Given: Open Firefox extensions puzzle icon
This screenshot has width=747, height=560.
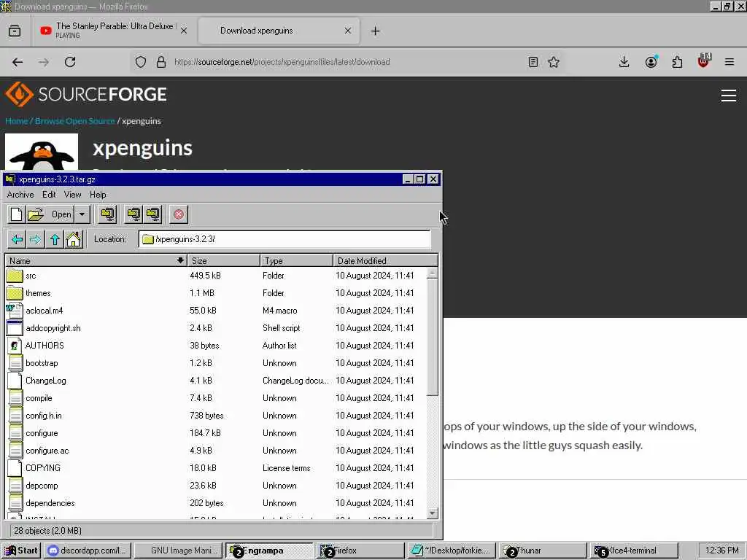Looking at the screenshot, I should click(x=677, y=62).
